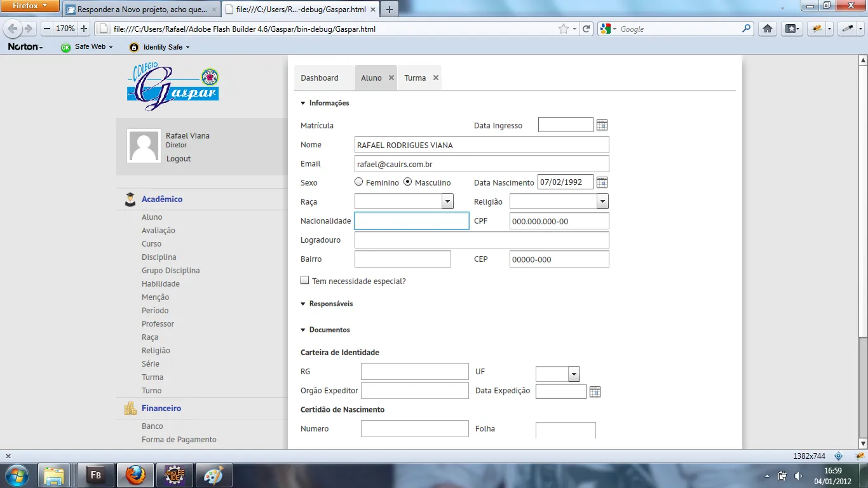This screenshot has height=488, width=868.
Task: Open the calendar picker beside Data Expedição
Action: pyautogui.click(x=595, y=391)
